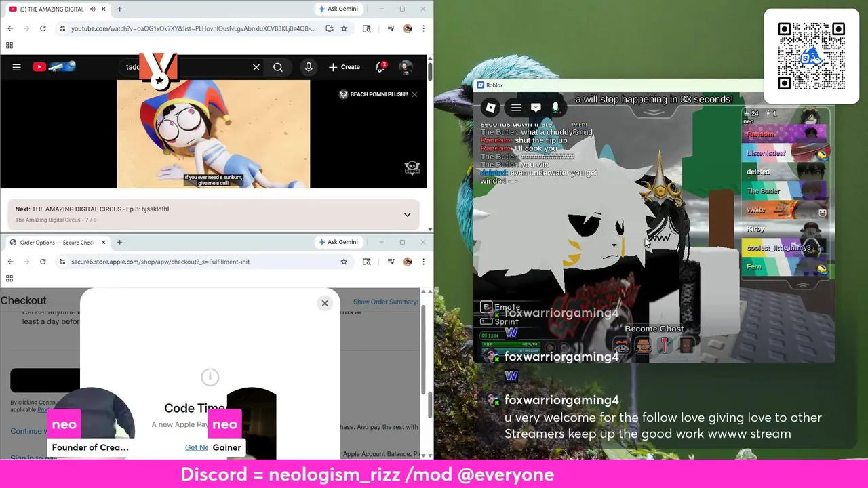Reload the Apple checkout page

tap(43, 262)
